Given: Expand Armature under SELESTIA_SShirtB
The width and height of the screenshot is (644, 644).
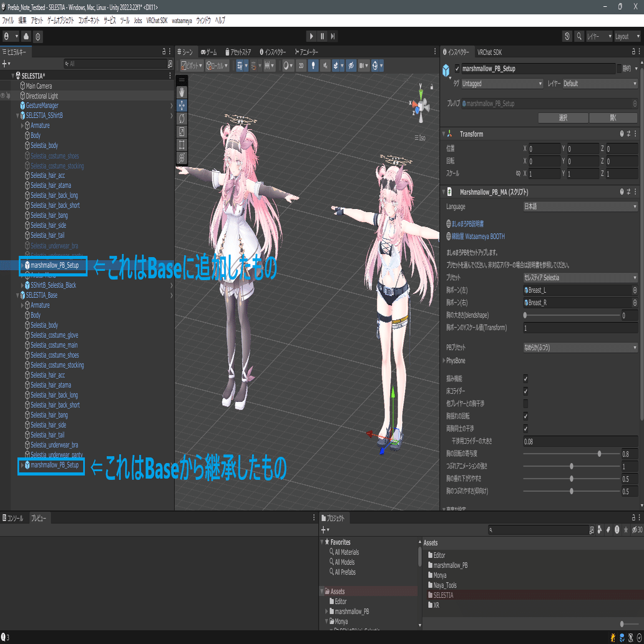Looking at the screenshot, I should (x=22, y=125).
